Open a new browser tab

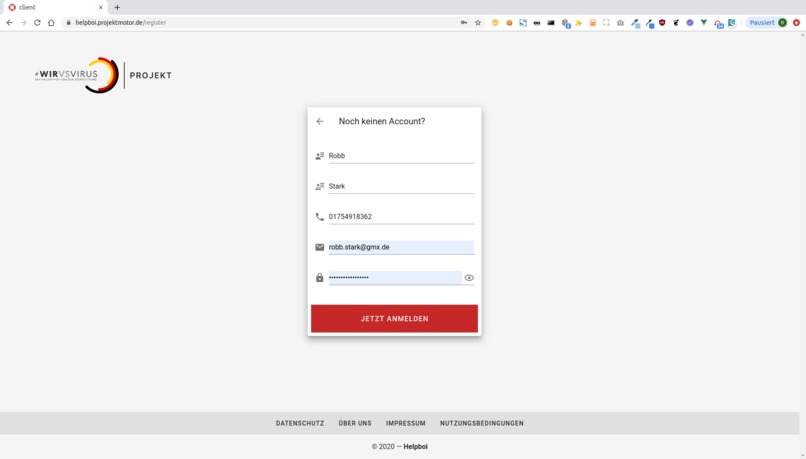tap(117, 7)
